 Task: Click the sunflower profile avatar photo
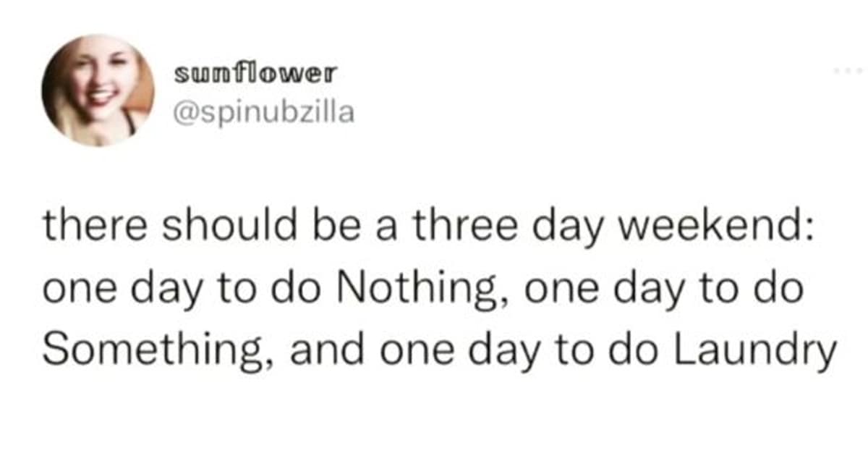click(x=98, y=90)
